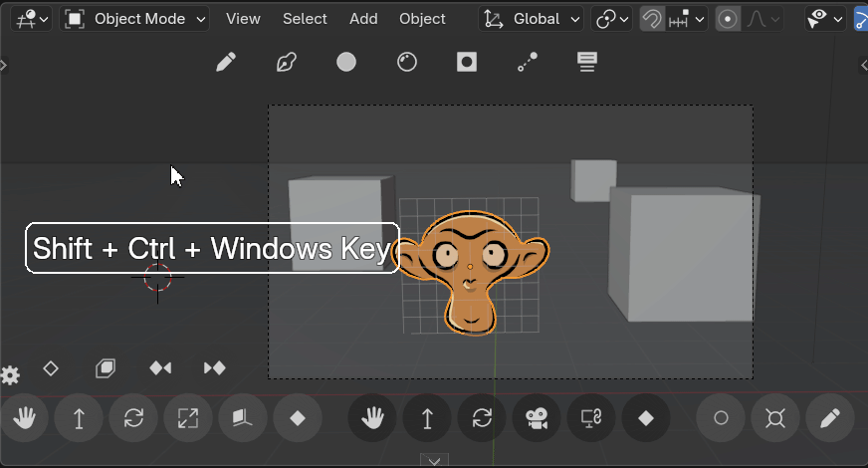Click the hand icon in the light gray group
This screenshot has height=468, width=868.
tap(24, 418)
